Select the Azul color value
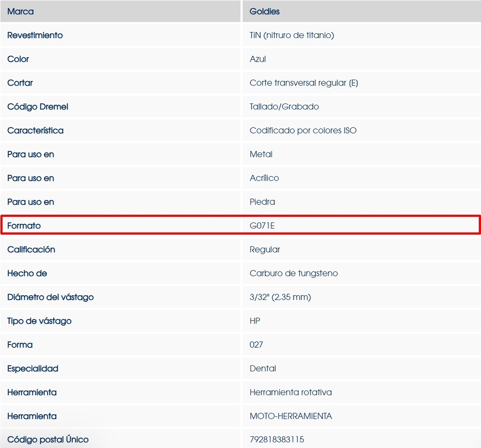 [258, 59]
